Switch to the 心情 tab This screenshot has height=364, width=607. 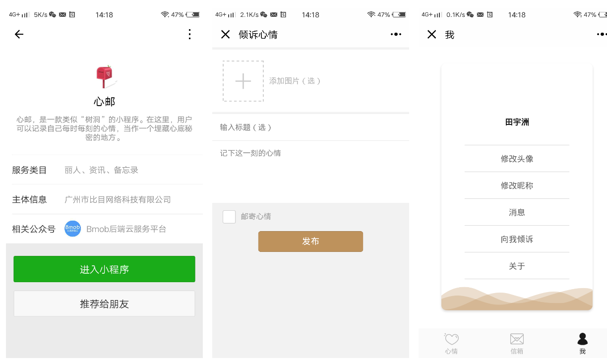coord(451,344)
